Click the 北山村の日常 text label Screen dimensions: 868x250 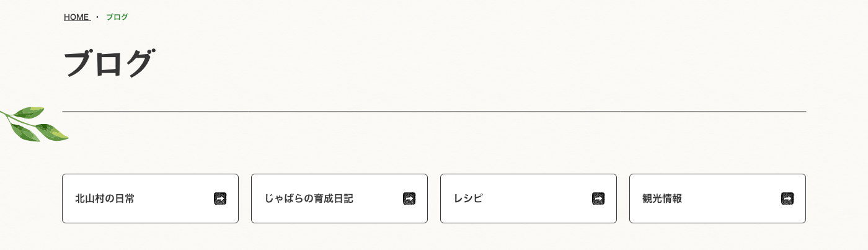(105, 199)
